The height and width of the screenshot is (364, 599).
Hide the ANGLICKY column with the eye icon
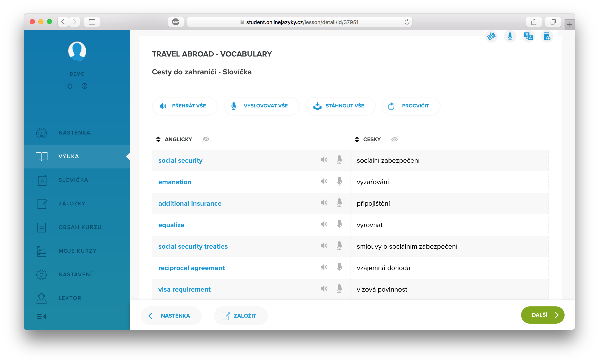pyautogui.click(x=206, y=139)
